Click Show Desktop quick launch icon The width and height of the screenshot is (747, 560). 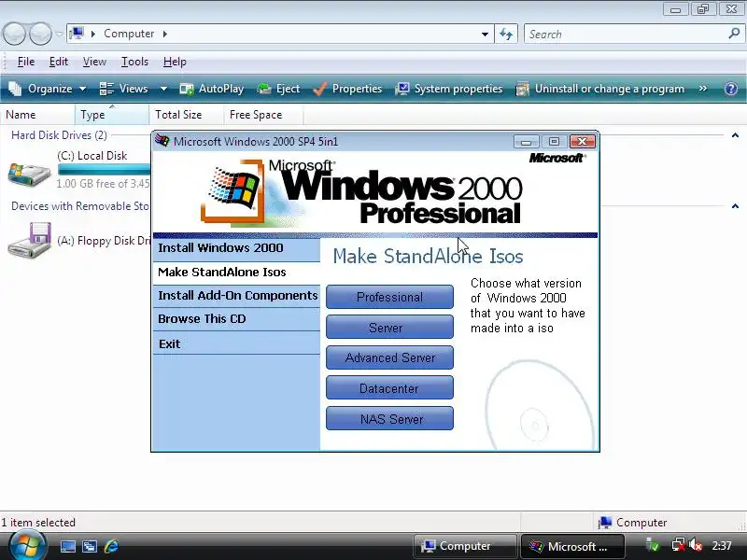(x=67, y=546)
